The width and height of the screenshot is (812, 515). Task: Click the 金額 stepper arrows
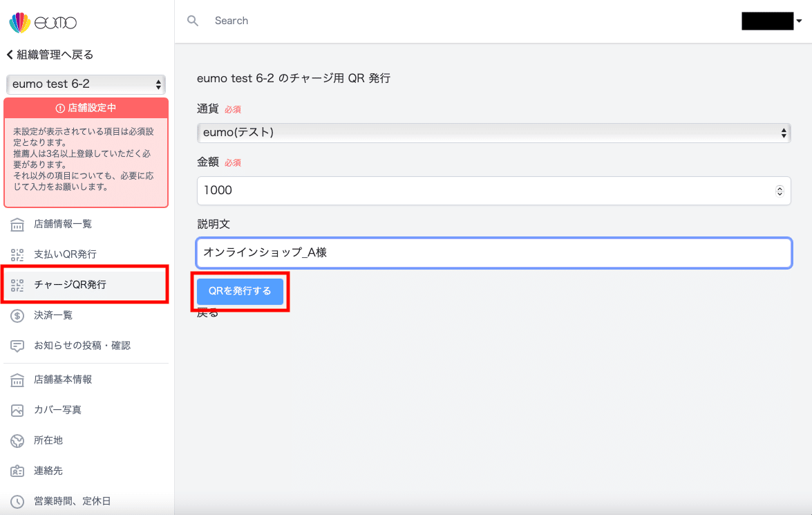[780, 191]
